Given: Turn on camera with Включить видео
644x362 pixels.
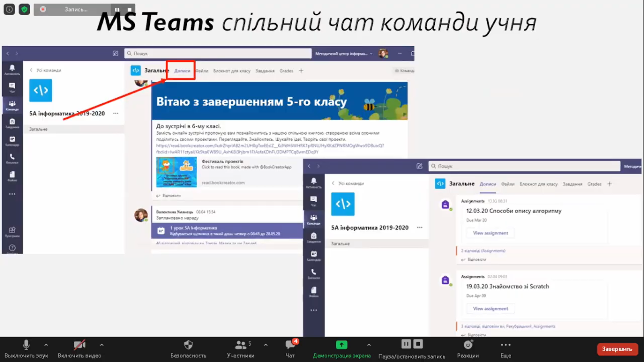Looking at the screenshot, I should pos(79,349).
